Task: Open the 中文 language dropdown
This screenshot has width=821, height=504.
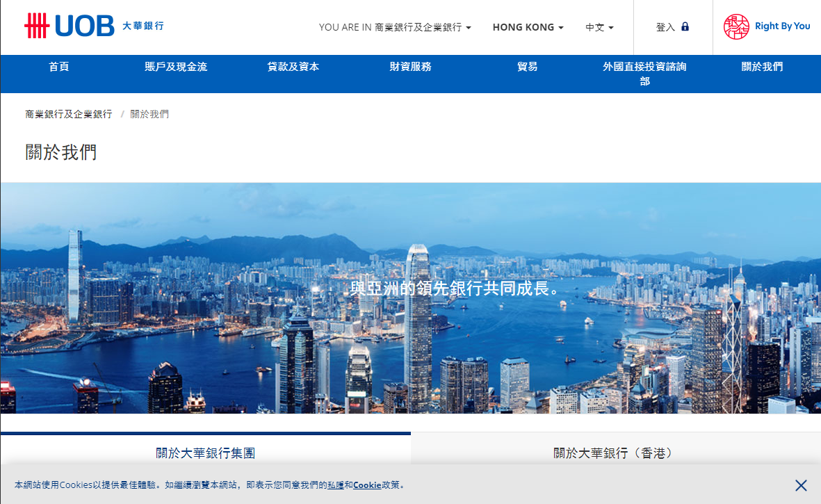Action: point(599,27)
